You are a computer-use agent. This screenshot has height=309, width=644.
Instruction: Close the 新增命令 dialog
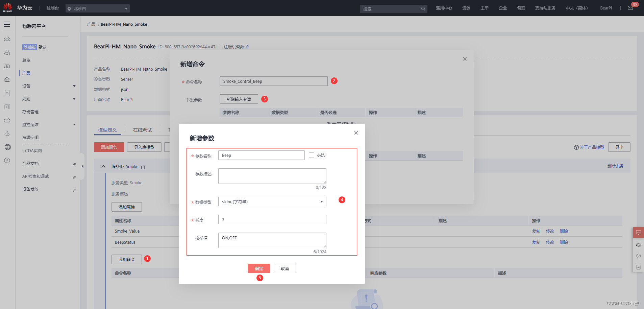(x=465, y=59)
